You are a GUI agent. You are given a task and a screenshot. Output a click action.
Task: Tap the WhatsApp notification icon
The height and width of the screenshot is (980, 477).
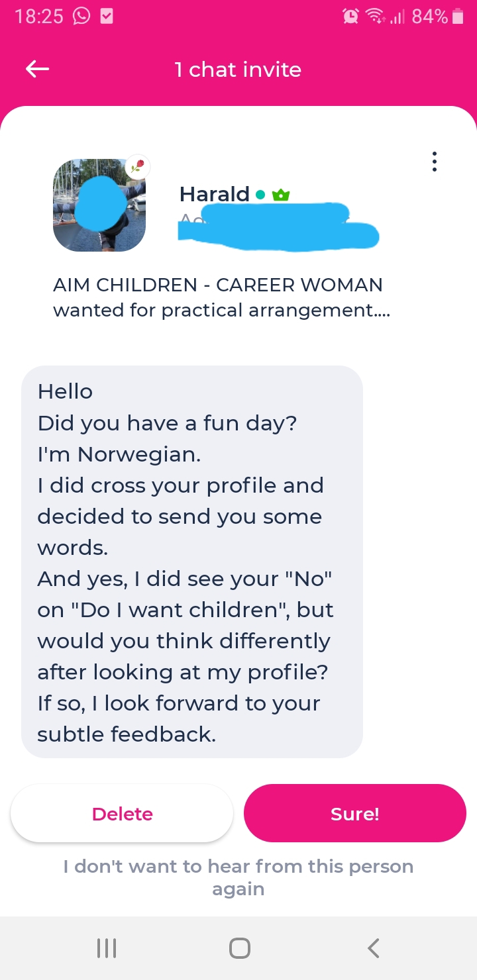pyautogui.click(x=81, y=17)
